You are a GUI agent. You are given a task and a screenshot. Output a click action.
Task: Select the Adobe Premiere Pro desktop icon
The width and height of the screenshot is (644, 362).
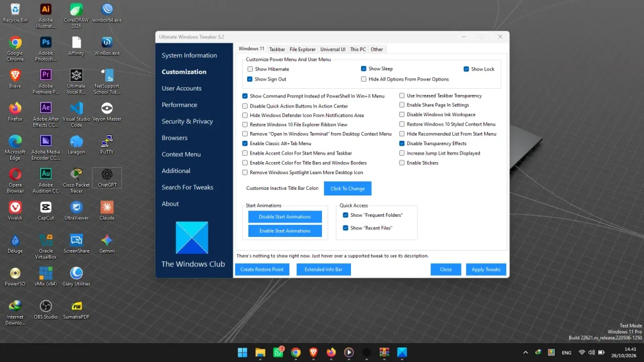(x=45, y=81)
